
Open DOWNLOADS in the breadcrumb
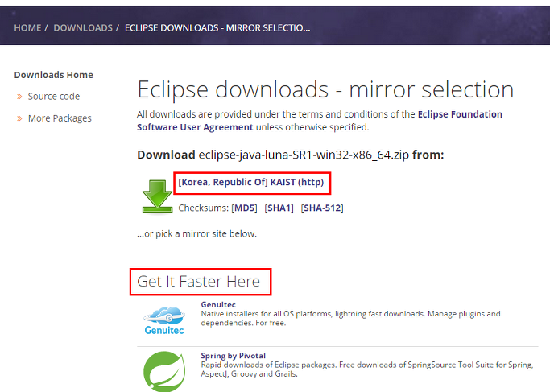(83, 27)
